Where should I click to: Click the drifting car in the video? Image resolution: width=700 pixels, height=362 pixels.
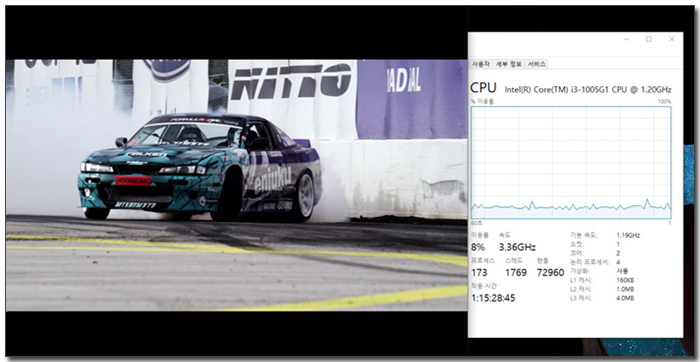(200, 167)
